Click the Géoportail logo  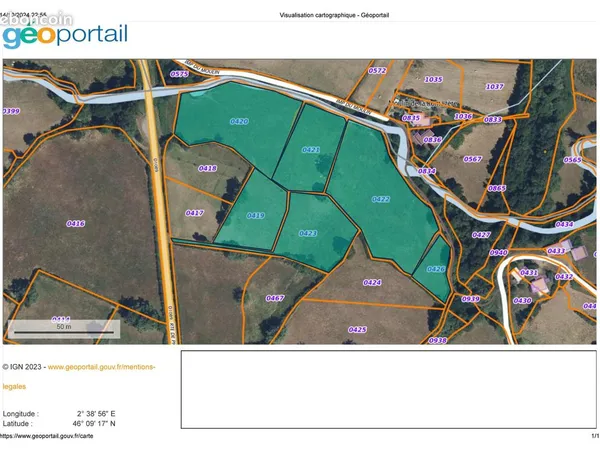[65, 35]
